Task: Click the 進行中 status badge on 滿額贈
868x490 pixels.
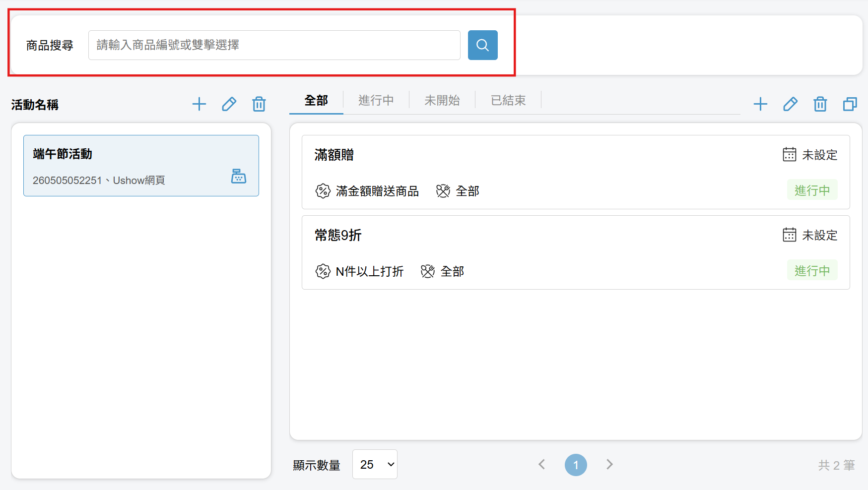Action: [x=812, y=190]
